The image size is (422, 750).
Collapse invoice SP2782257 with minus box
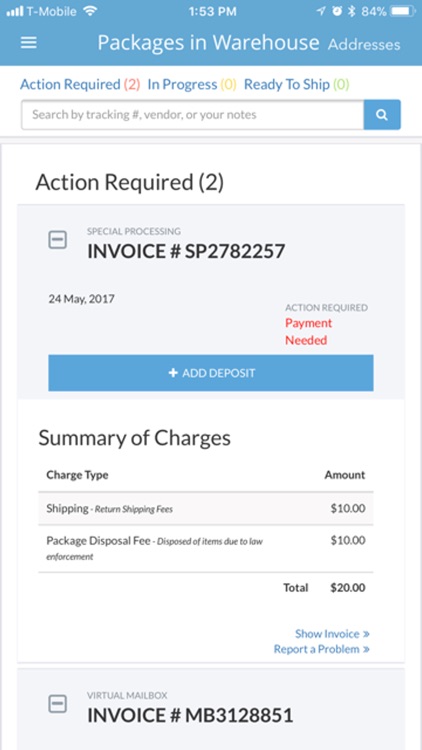[57, 240]
